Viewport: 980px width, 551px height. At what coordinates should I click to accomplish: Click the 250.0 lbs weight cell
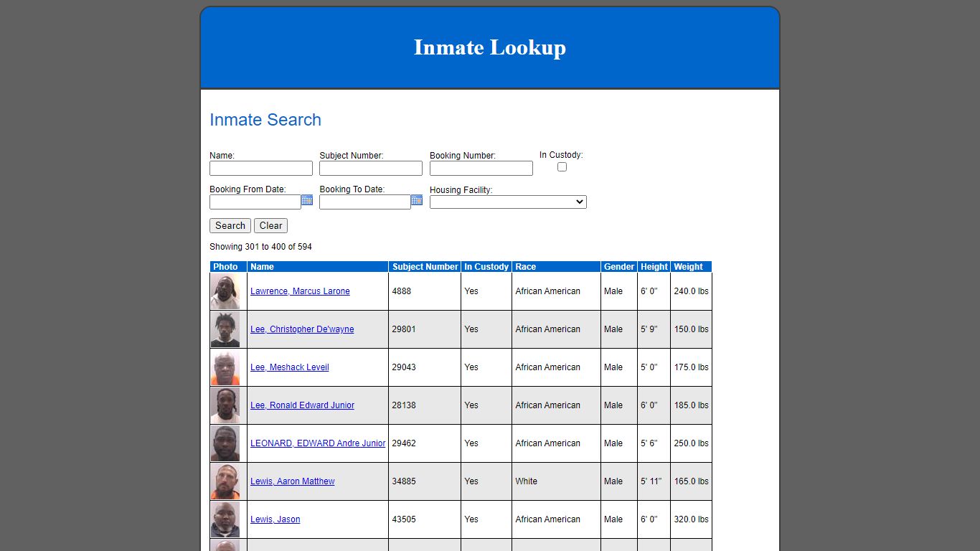pos(691,443)
